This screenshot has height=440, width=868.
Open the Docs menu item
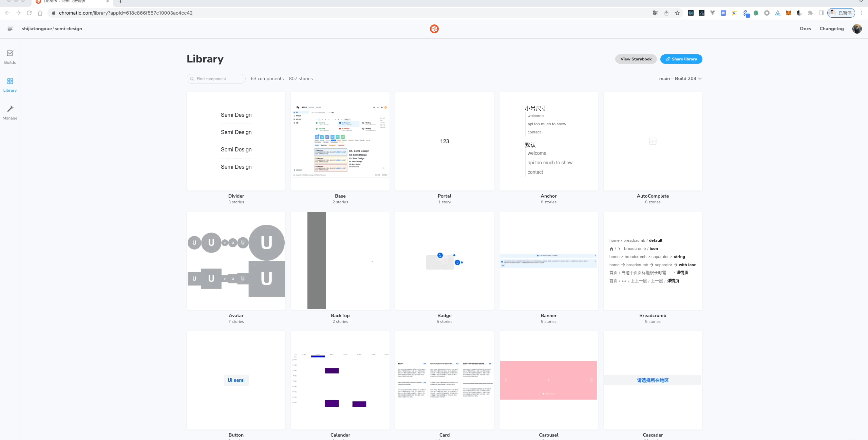805,29
